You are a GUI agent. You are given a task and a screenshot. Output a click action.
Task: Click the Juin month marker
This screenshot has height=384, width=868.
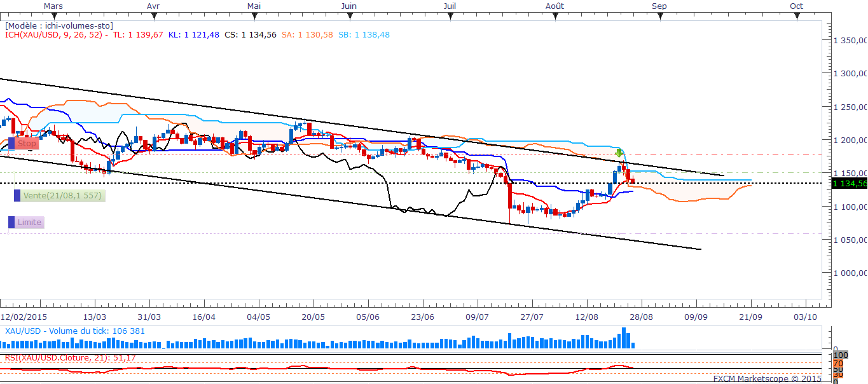(348, 6)
